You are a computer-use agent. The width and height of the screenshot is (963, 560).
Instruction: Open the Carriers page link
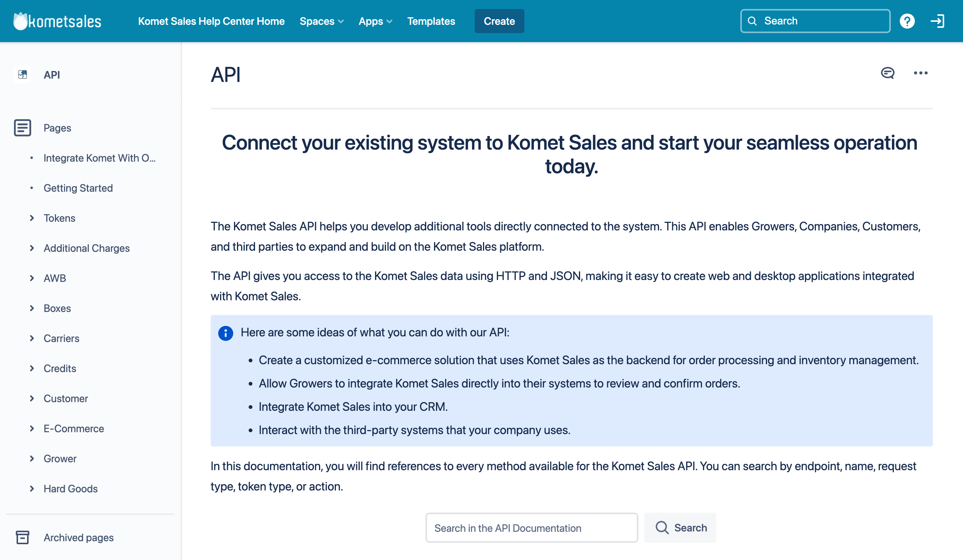pos(61,338)
